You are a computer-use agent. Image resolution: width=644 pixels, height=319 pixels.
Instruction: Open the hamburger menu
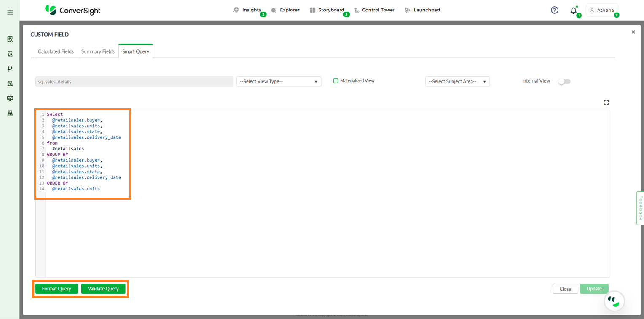[10, 12]
